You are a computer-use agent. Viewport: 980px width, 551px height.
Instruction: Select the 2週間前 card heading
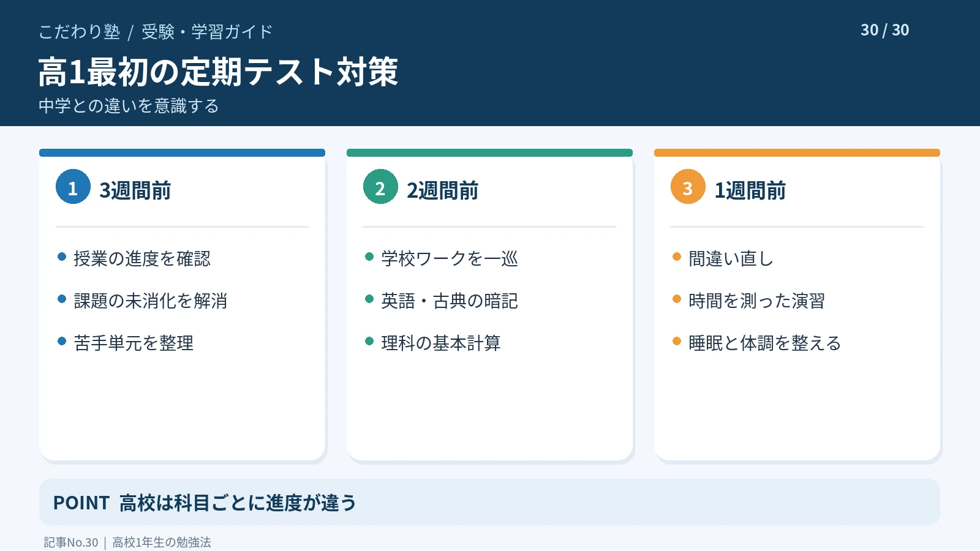(443, 190)
